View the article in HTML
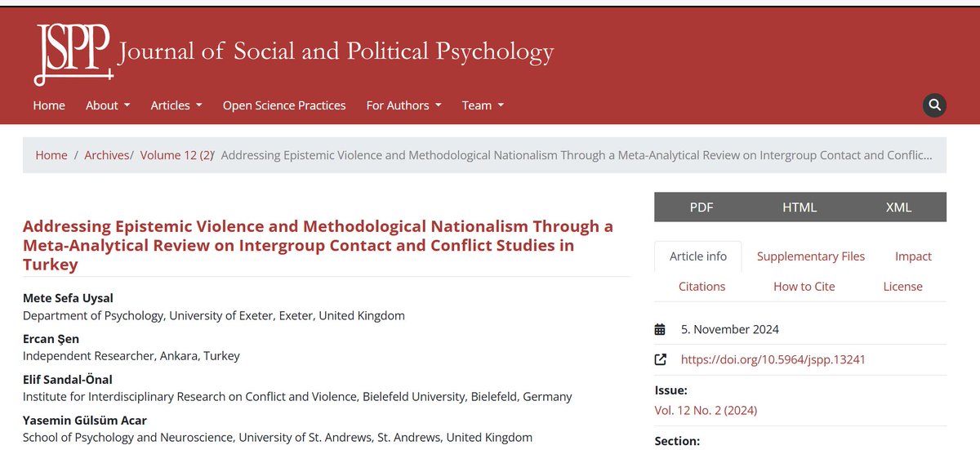 click(x=800, y=207)
